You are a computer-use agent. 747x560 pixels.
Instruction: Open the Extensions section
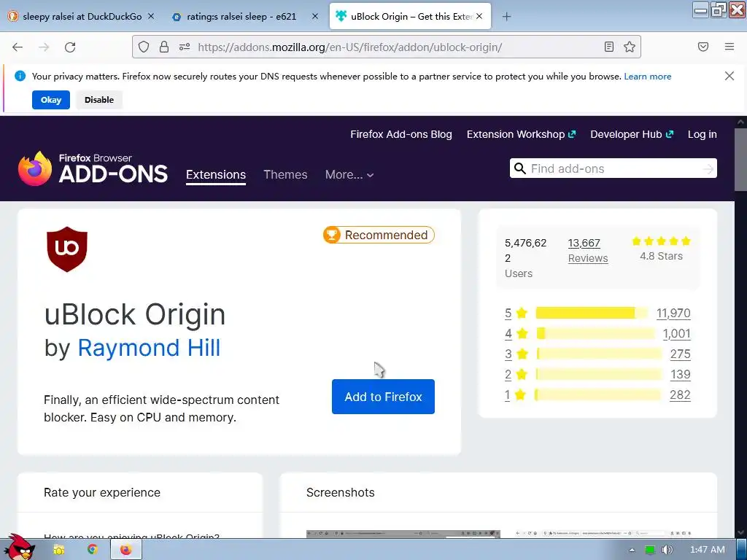click(216, 175)
